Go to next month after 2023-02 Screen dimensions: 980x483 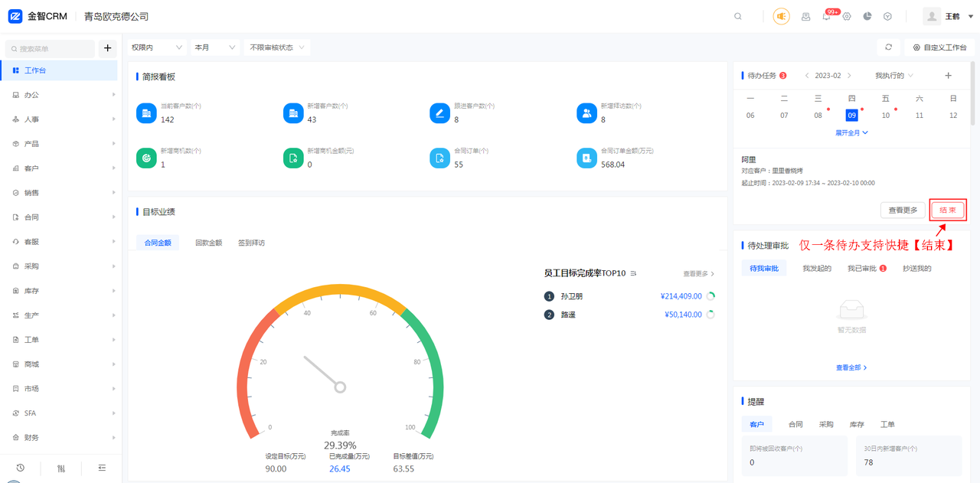(x=849, y=76)
